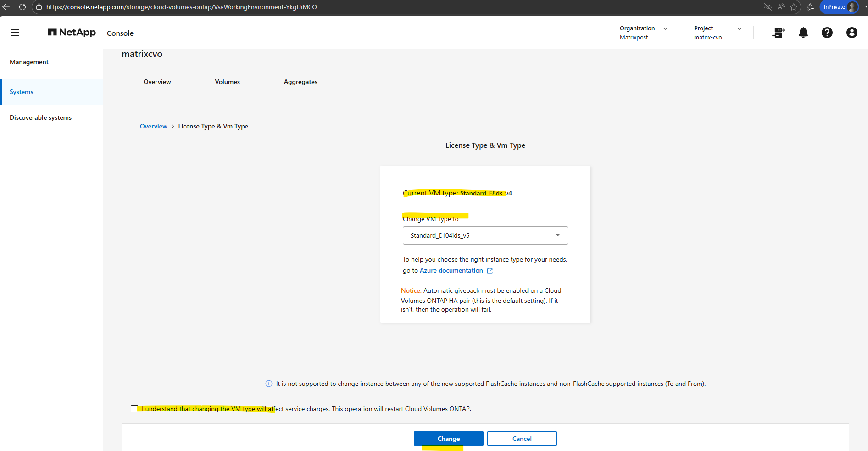Open the hamburger navigation menu
The height and width of the screenshot is (451, 868).
pyautogui.click(x=15, y=33)
